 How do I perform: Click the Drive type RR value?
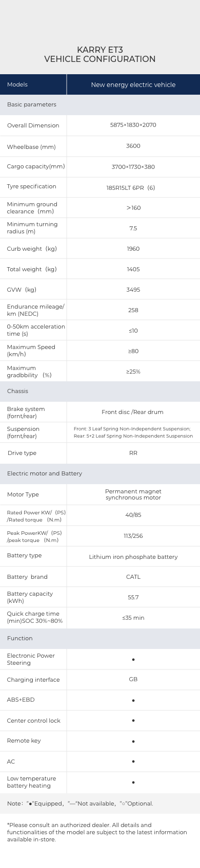pos(133,453)
